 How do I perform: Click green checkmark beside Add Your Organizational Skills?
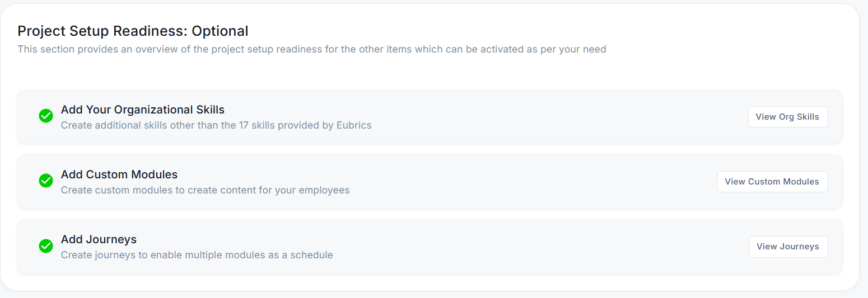tap(46, 116)
